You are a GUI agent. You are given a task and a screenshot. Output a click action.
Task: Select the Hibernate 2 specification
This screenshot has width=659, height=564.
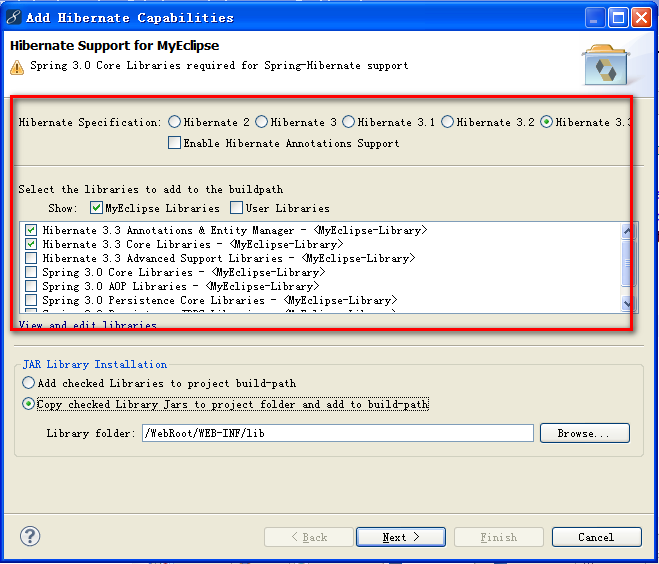pyautogui.click(x=174, y=122)
